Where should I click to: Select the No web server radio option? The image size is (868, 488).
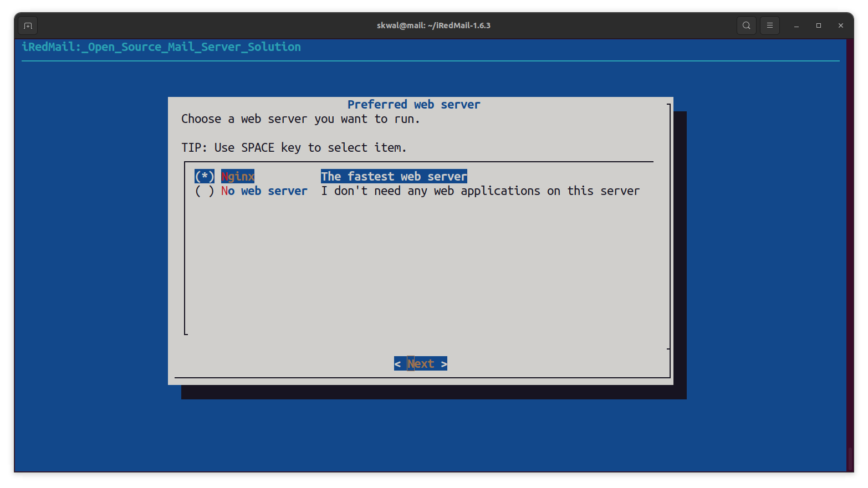click(204, 191)
